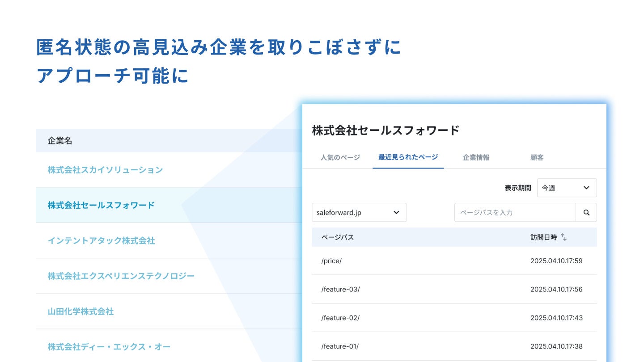
Task: Click the magnifying glass search icon
Action: [586, 213]
